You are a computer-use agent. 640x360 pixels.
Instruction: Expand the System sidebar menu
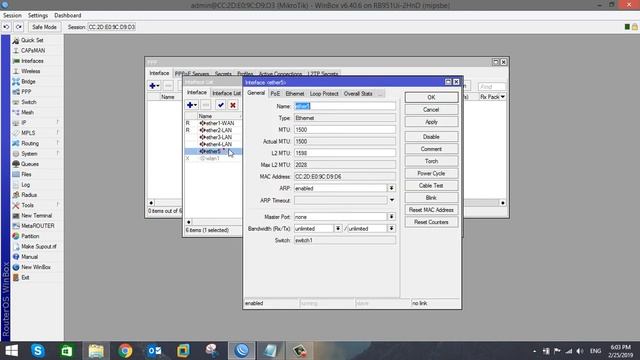29,154
